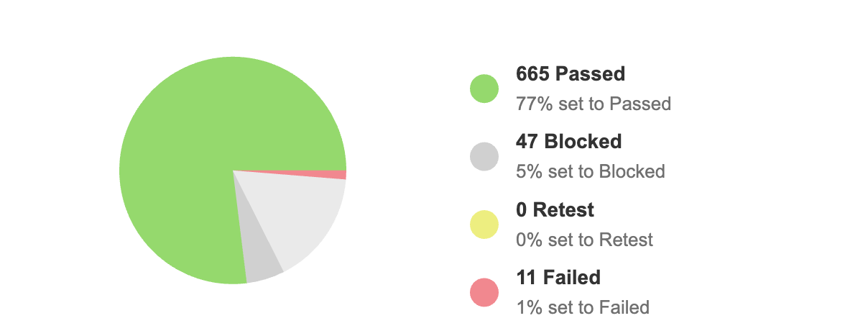Click the count 11 beside Failed
Image resolution: width=868 pixels, height=331 pixels.
pos(526,276)
